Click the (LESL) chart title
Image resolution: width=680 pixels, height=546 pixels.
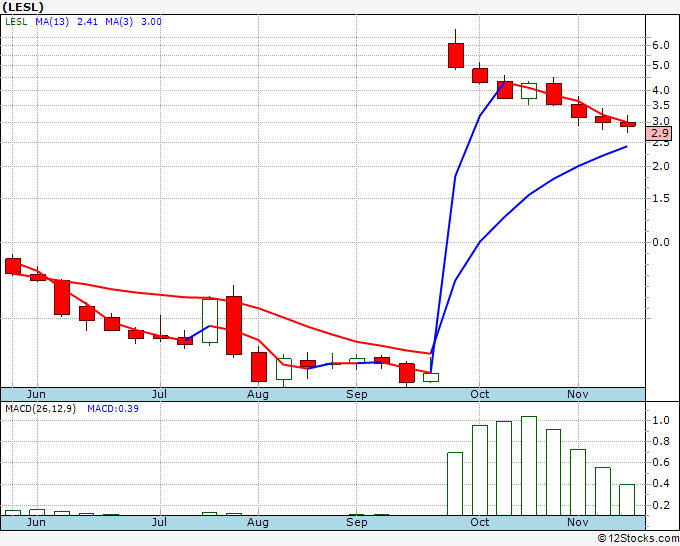coord(23,7)
